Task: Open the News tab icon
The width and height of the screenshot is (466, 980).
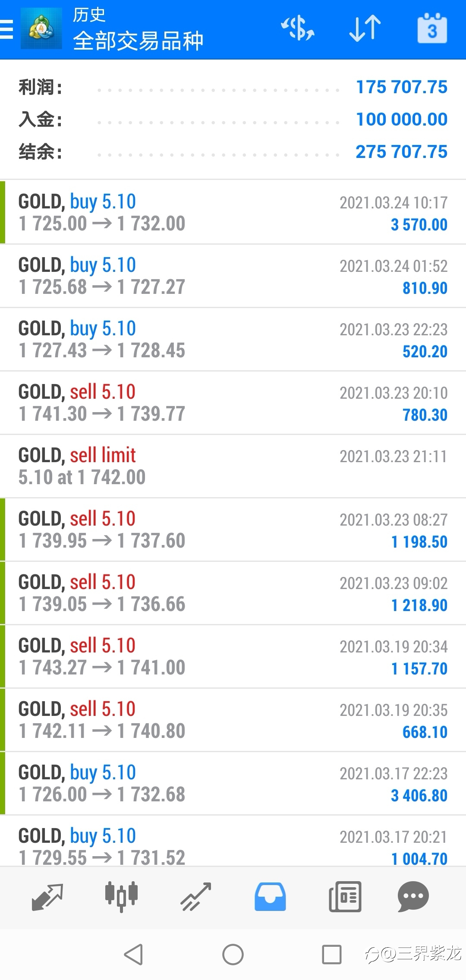Action: [x=345, y=897]
